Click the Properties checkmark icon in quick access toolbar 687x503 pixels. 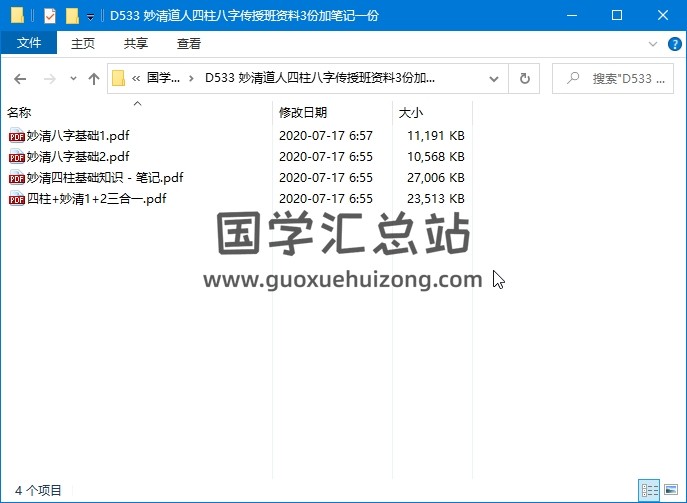pyautogui.click(x=50, y=16)
